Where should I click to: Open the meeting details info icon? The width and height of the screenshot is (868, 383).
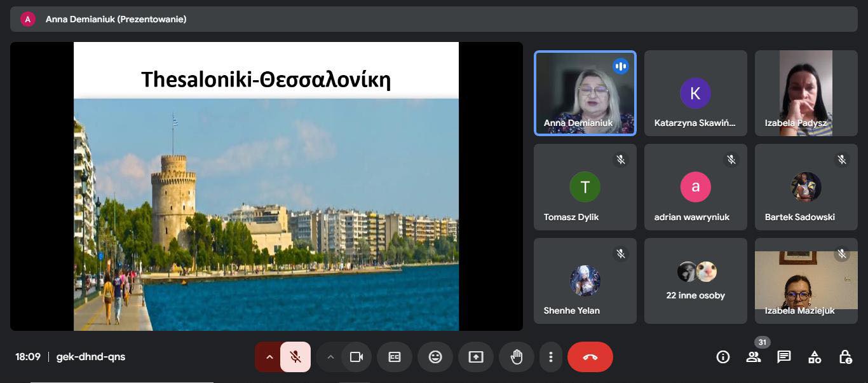(x=722, y=357)
